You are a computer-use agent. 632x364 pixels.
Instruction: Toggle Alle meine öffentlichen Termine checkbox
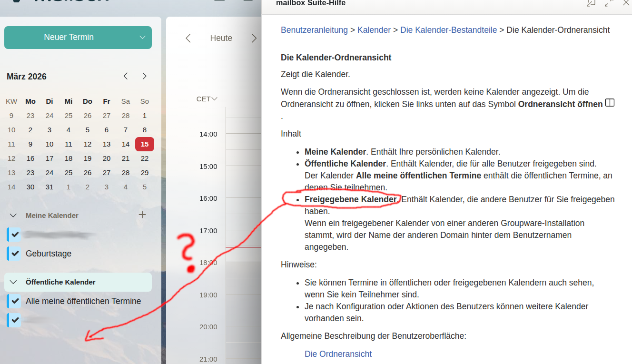(x=15, y=301)
